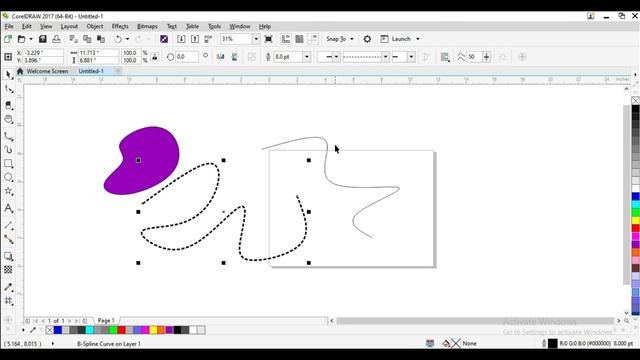
Task: Click the smoothing plus stepper button
Action: (487, 57)
